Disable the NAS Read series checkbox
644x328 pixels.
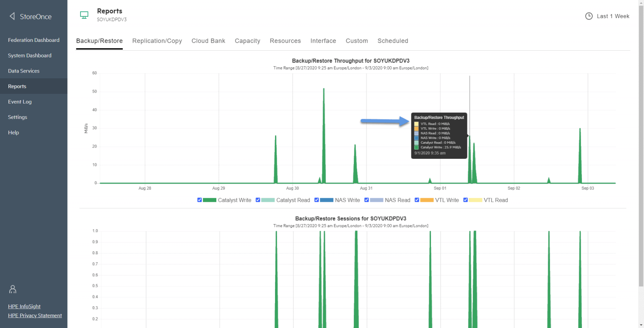tap(366, 200)
